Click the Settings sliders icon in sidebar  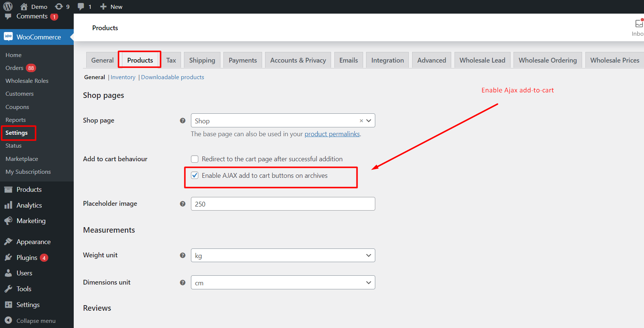click(8, 304)
